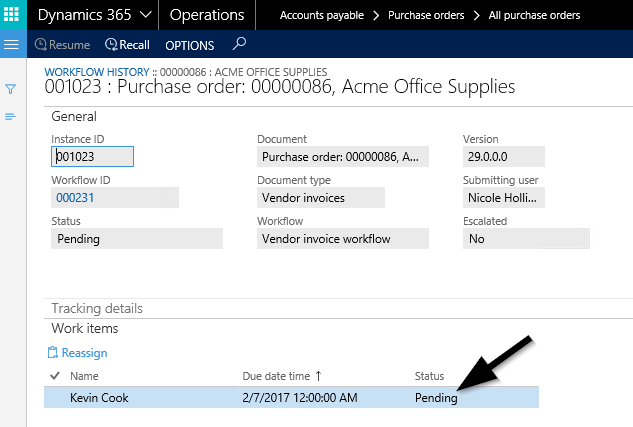Collapse the General section header
The height and width of the screenshot is (427, 633).
coord(73,116)
